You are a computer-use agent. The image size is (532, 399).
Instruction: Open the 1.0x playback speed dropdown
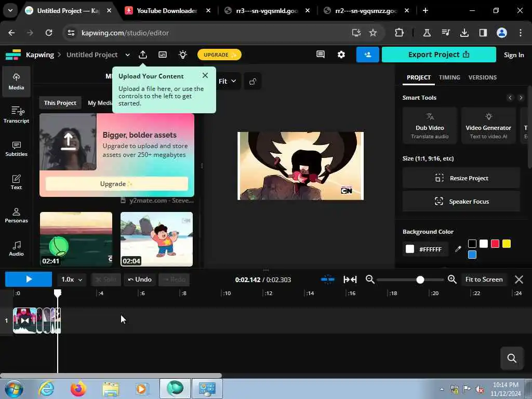[x=72, y=280]
